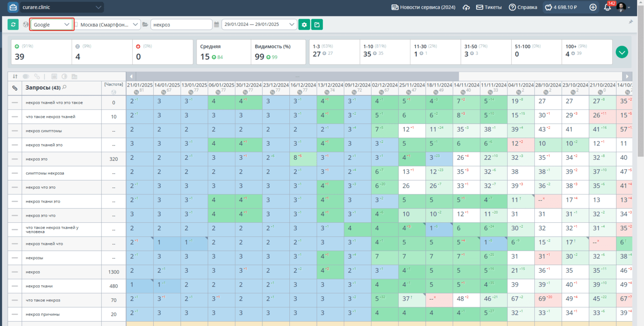Open the user avatar account menu
This screenshot has width=644, height=326.
tap(623, 7)
